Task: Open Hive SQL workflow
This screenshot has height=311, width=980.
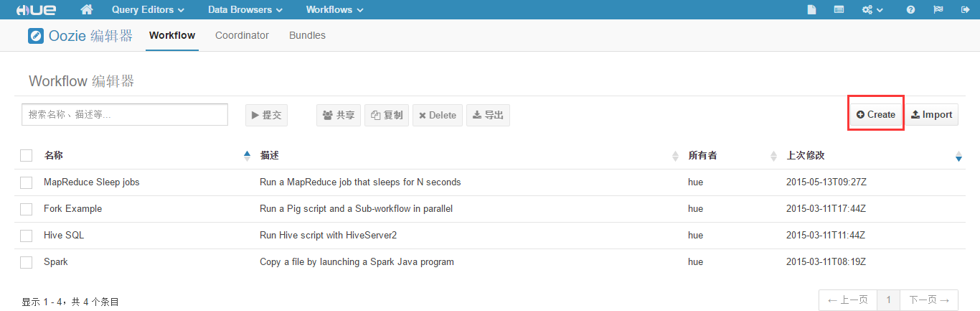Action: pyautogui.click(x=64, y=236)
